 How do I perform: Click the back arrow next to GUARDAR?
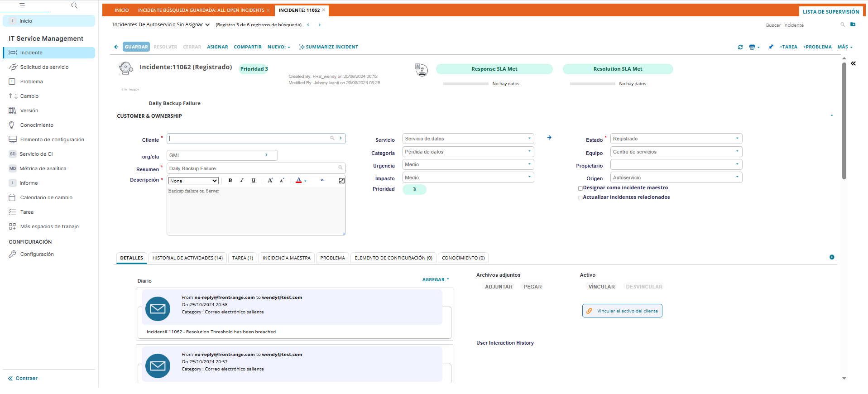tap(116, 47)
